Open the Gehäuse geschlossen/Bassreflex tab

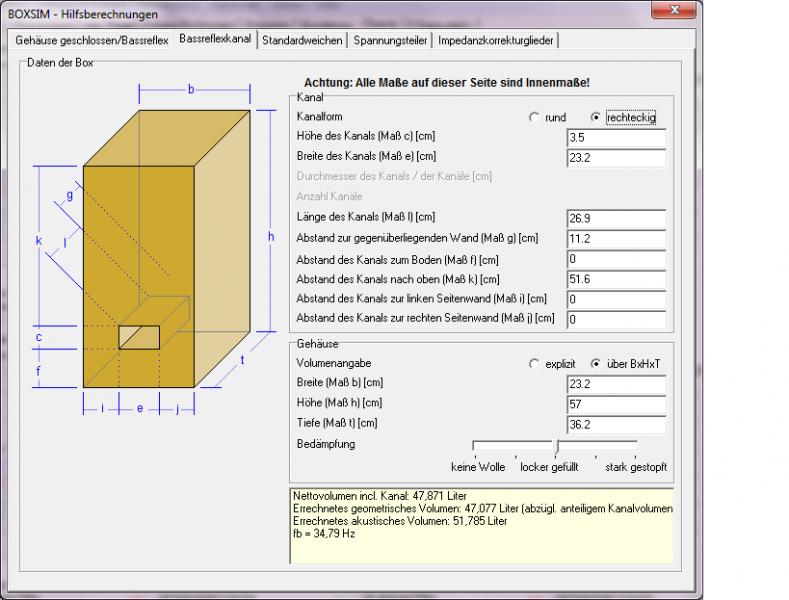pyautogui.click(x=90, y=40)
